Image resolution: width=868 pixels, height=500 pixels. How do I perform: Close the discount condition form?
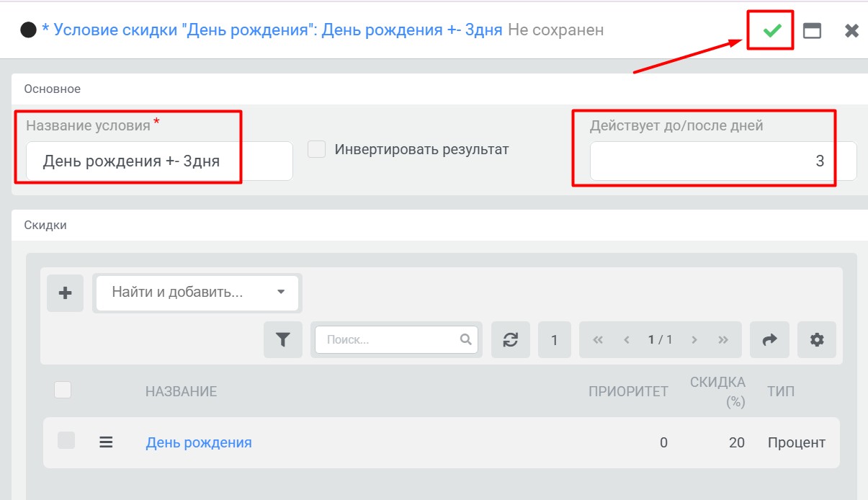point(851,31)
